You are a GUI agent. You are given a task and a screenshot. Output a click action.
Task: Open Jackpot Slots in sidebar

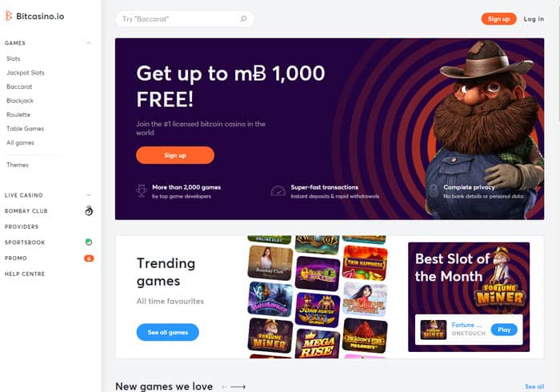26,73
